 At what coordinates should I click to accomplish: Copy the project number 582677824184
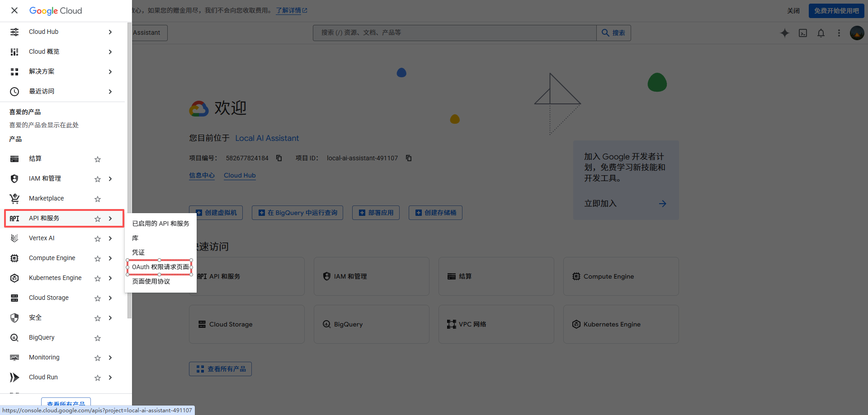[279, 158]
